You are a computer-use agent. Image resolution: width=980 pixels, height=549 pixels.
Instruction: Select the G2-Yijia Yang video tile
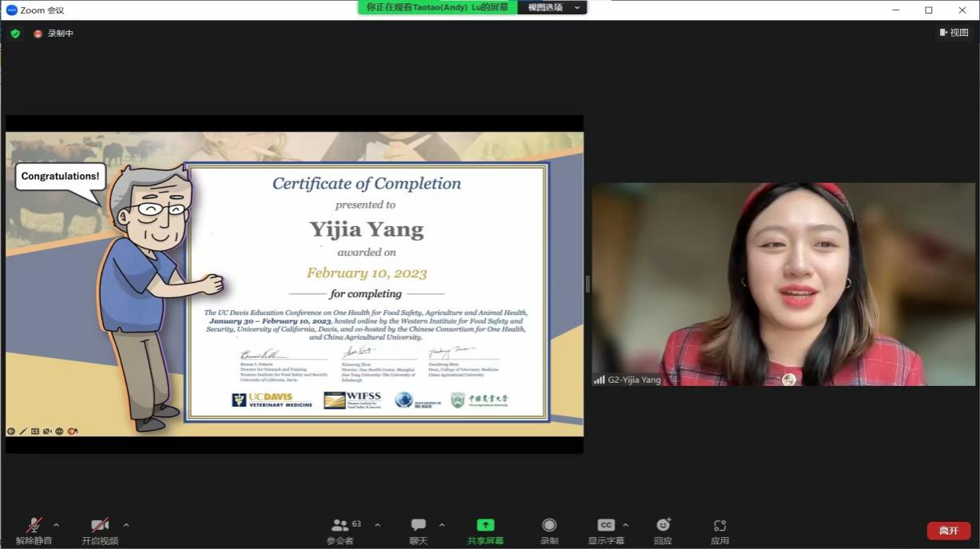pyautogui.click(x=783, y=284)
